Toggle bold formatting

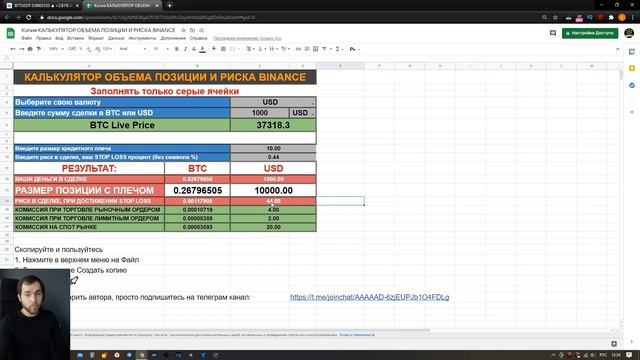176,49
